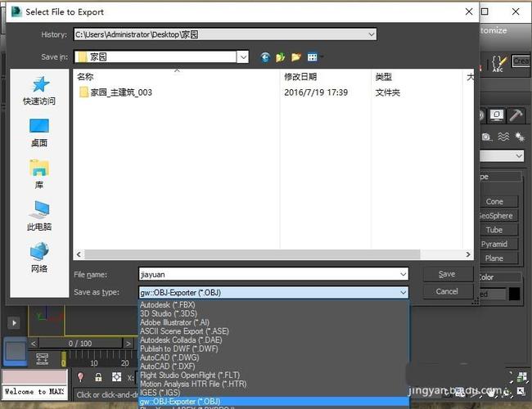The image size is (532, 409).
Task: Click the play arrow button at viewport left
Action: [14, 323]
